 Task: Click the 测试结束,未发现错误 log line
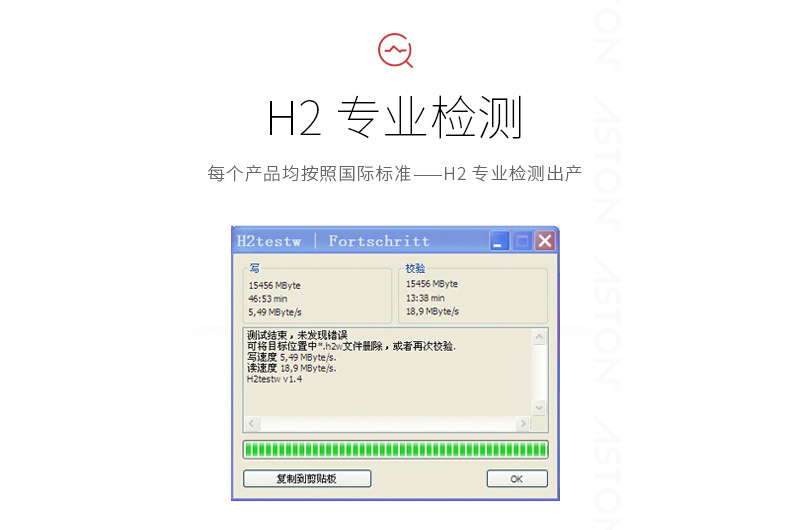(x=297, y=335)
